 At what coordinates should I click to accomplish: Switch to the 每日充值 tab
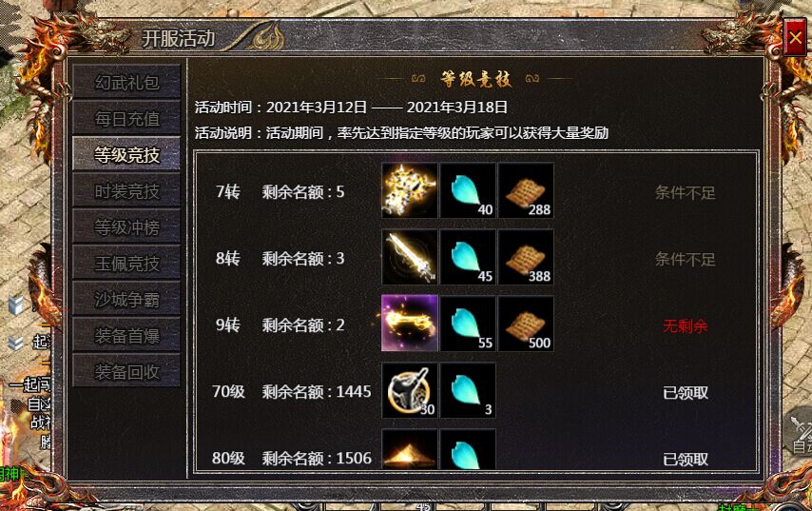126,118
